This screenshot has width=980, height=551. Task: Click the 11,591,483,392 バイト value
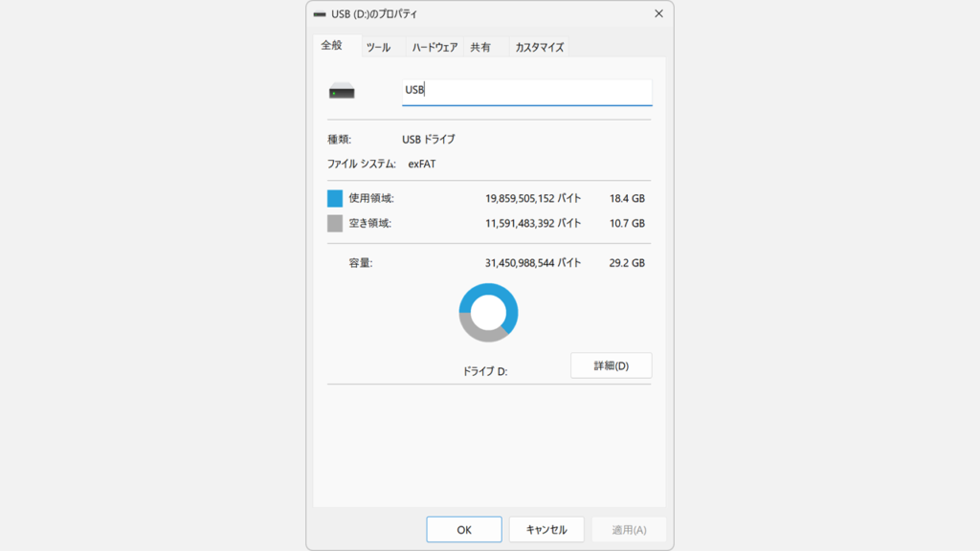533,223
